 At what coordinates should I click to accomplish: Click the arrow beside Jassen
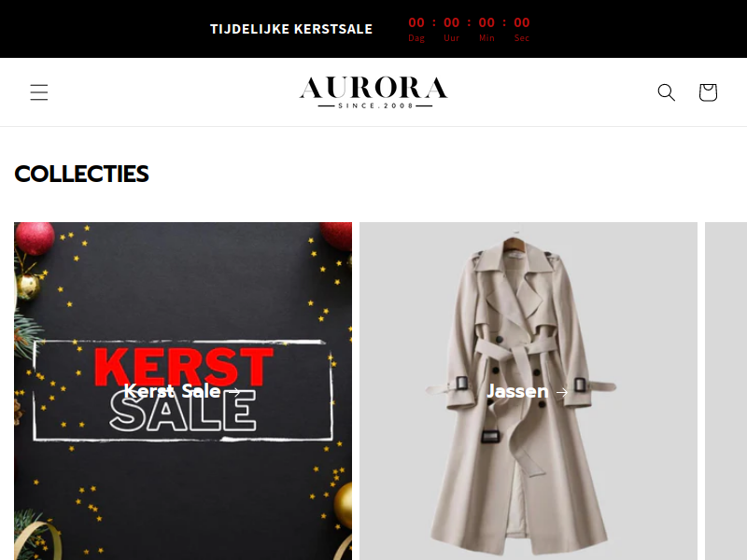562,392
